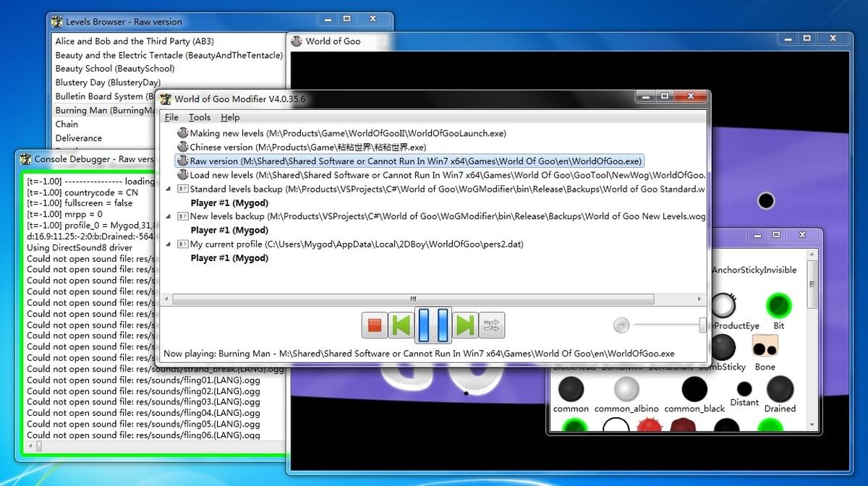This screenshot has width=868, height=486.
Task: Skip to the previous level track
Action: [400, 325]
